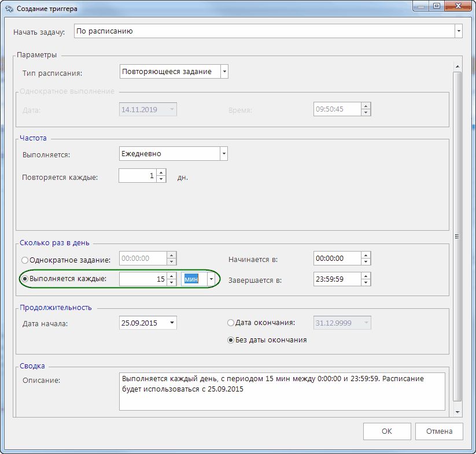Expand the 'Тип расписания' dropdown
Viewport: 476px width, 454px height.
pyautogui.click(x=224, y=72)
